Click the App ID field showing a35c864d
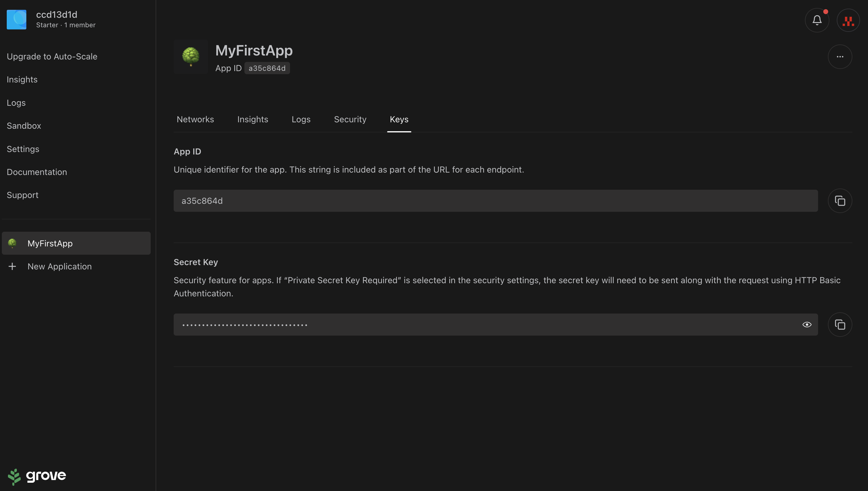 pyautogui.click(x=496, y=201)
